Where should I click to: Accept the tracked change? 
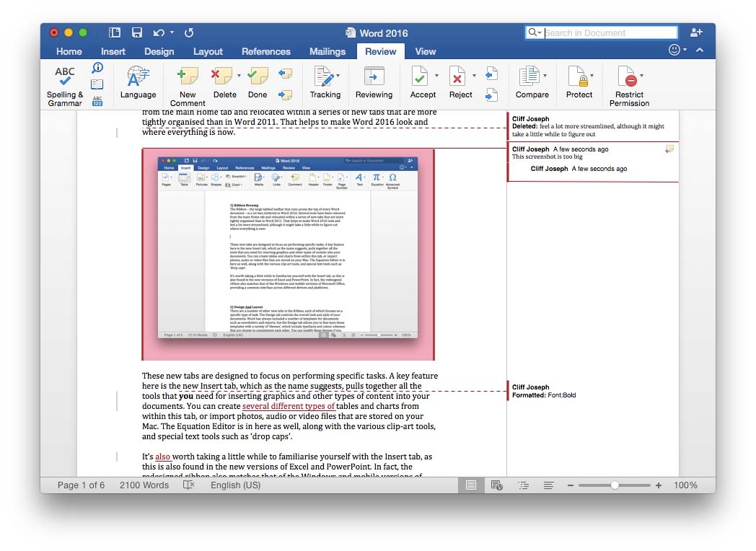point(422,82)
